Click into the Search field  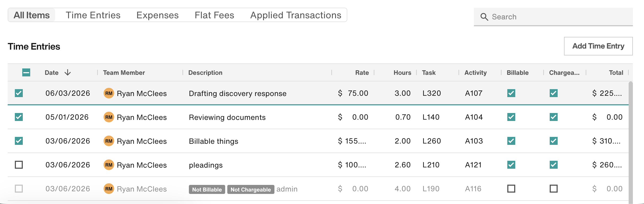click(x=553, y=17)
